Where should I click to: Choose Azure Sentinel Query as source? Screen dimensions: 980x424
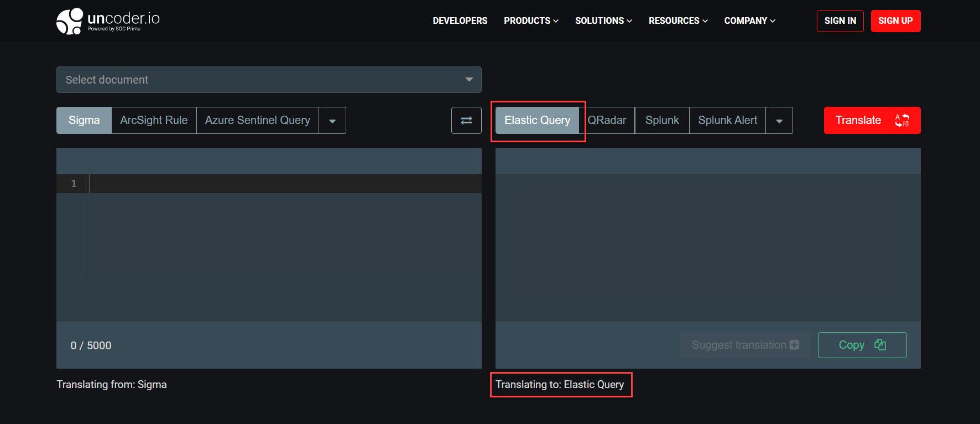pyautogui.click(x=257, y=120)
